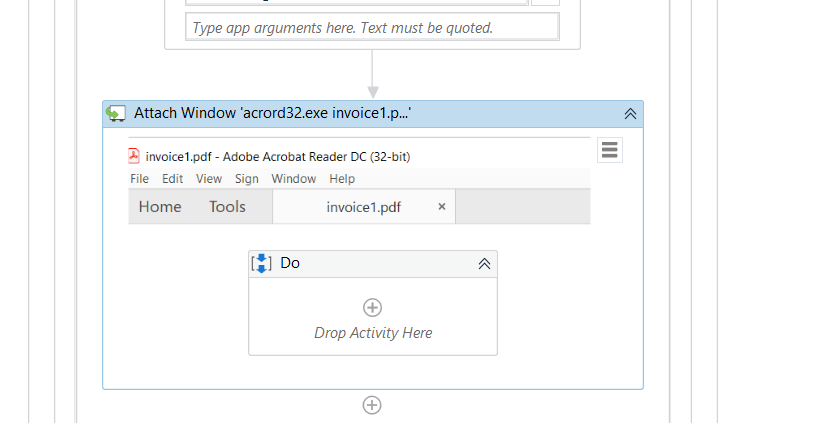The image size is (840, 423).
Task: Collapse the Attach Window activity
Action: 630,114
